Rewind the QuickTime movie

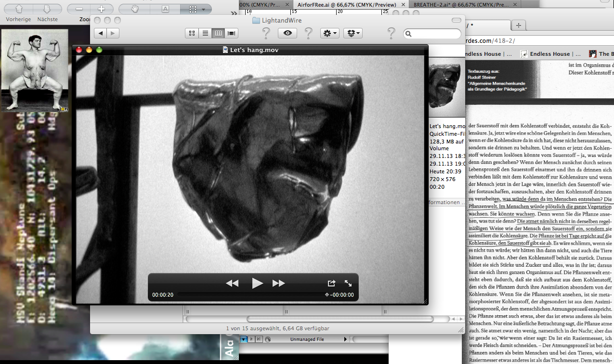click(x=232, y=284)
